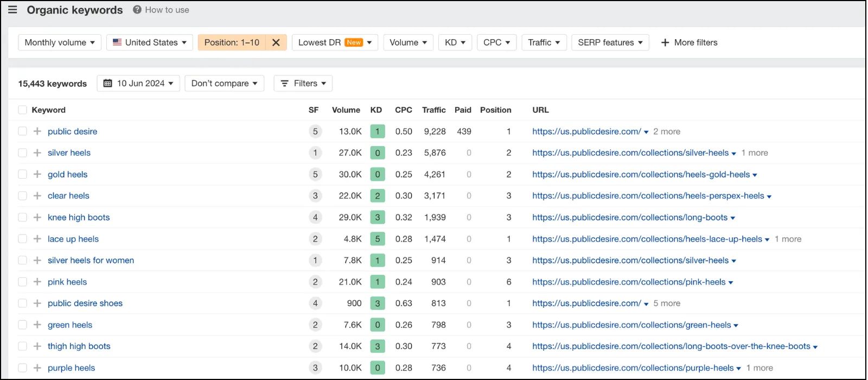Check the box for lace up heels row
This screenshot has width=868, height=380.
click(22, 239)
